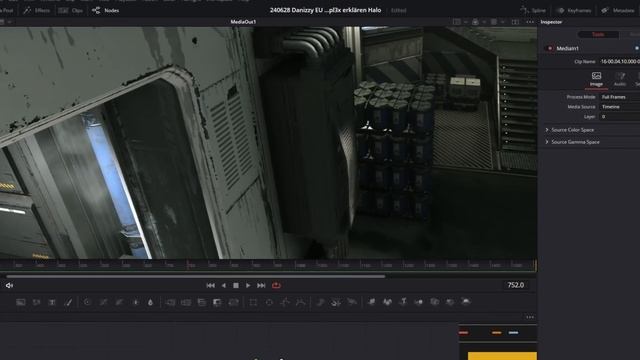Screen dimensions: 640x360
Task: Jump to last frame
Action: coord(261,285)
